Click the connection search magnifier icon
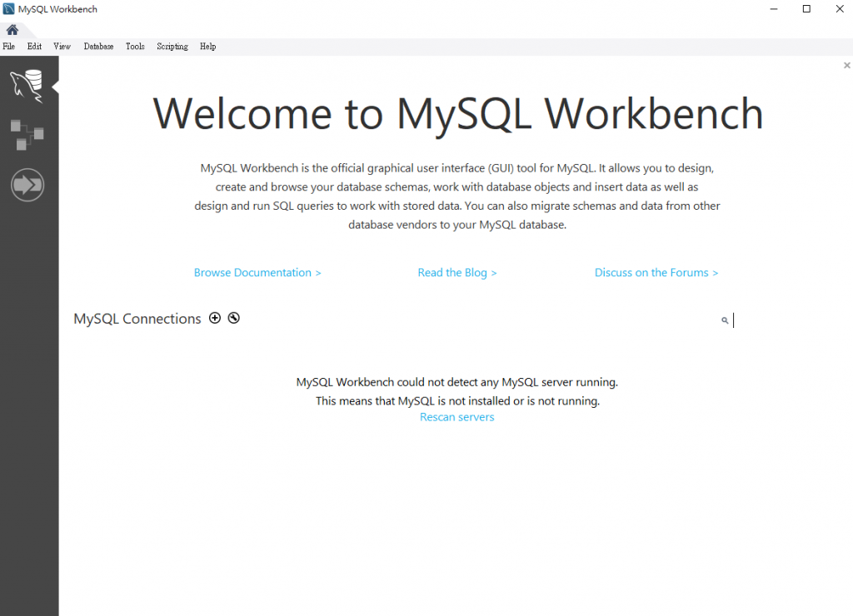This screenshot has width=853, height=616. (725, 320)
